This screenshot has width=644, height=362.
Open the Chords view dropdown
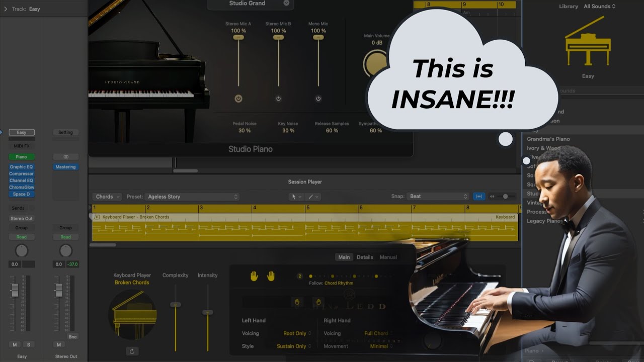107,197
